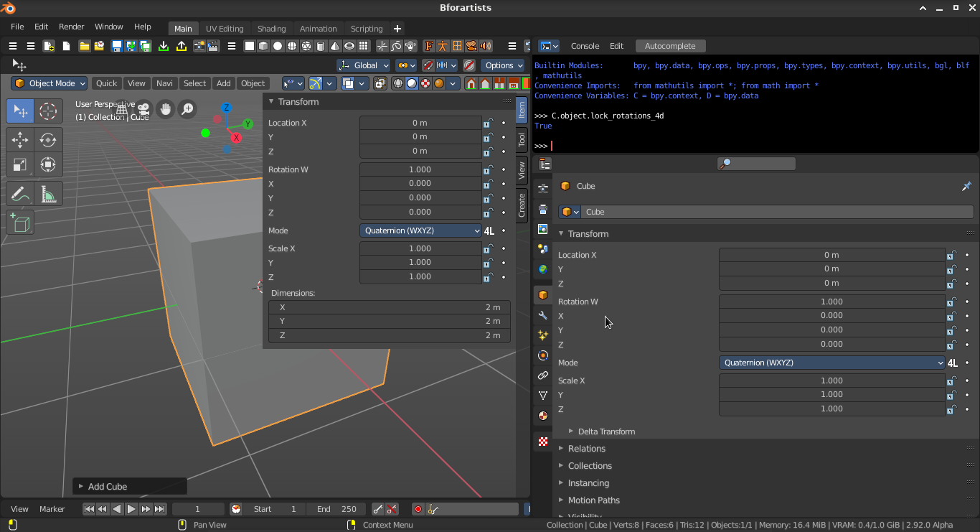Select the Add Cube tool icon
The height and width of the screenshot is (532, 980).
(20, 223)
